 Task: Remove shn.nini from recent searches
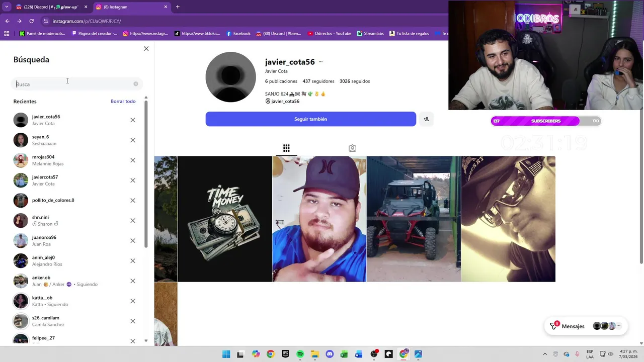tap(133, 221)
